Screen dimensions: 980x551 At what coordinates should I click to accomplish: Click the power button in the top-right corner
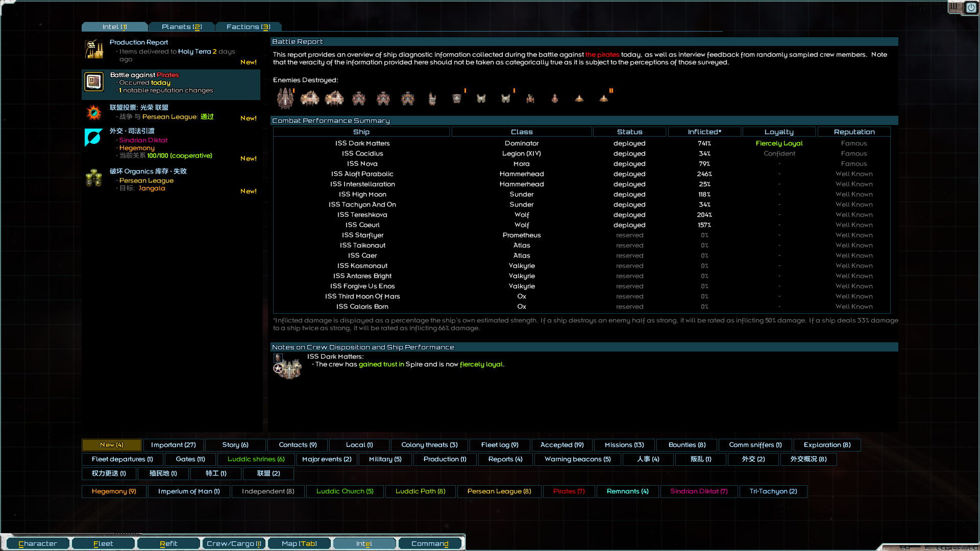[x=970, y=8]
